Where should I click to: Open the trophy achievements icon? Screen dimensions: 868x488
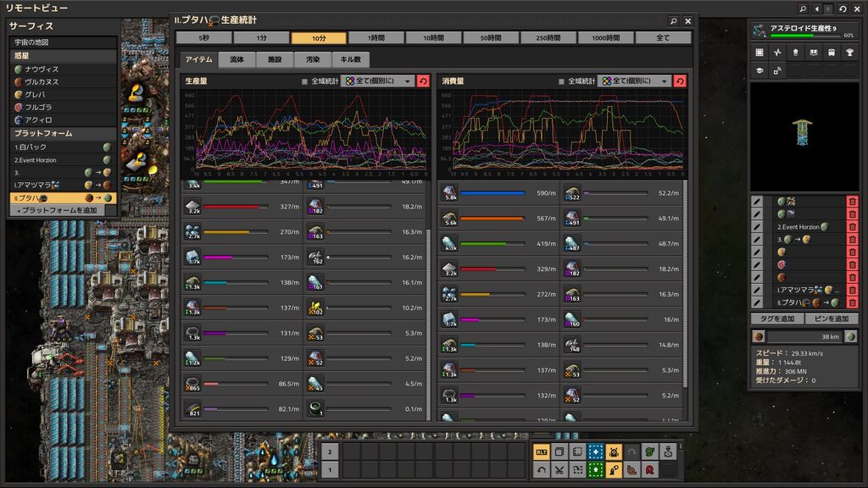pyautogui.click(x=849, y=53)
